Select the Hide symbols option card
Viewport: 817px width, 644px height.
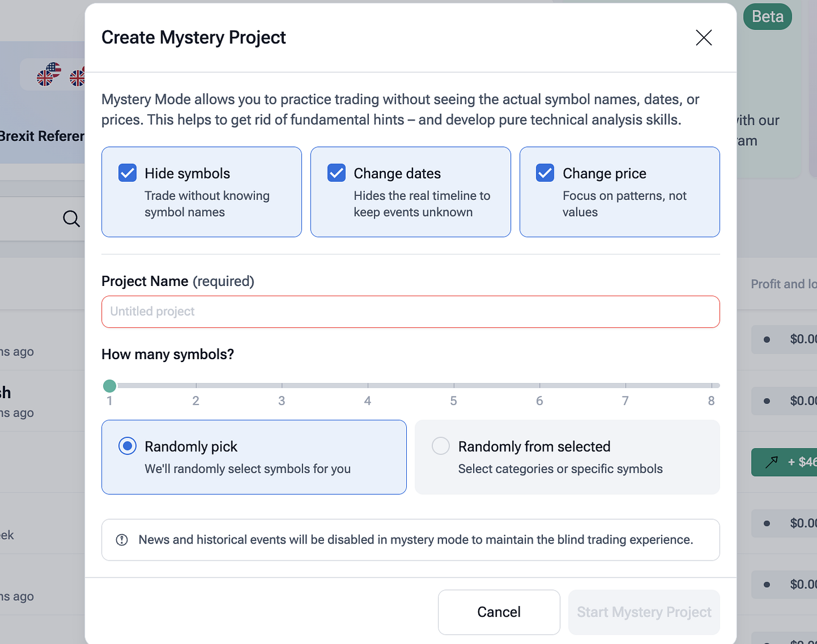201,192
